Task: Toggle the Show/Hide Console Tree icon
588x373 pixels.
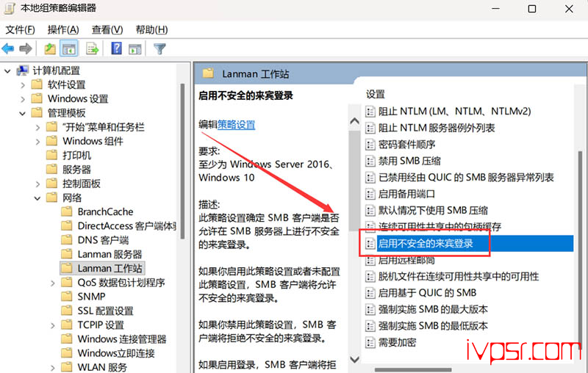Action: [68, 49]
